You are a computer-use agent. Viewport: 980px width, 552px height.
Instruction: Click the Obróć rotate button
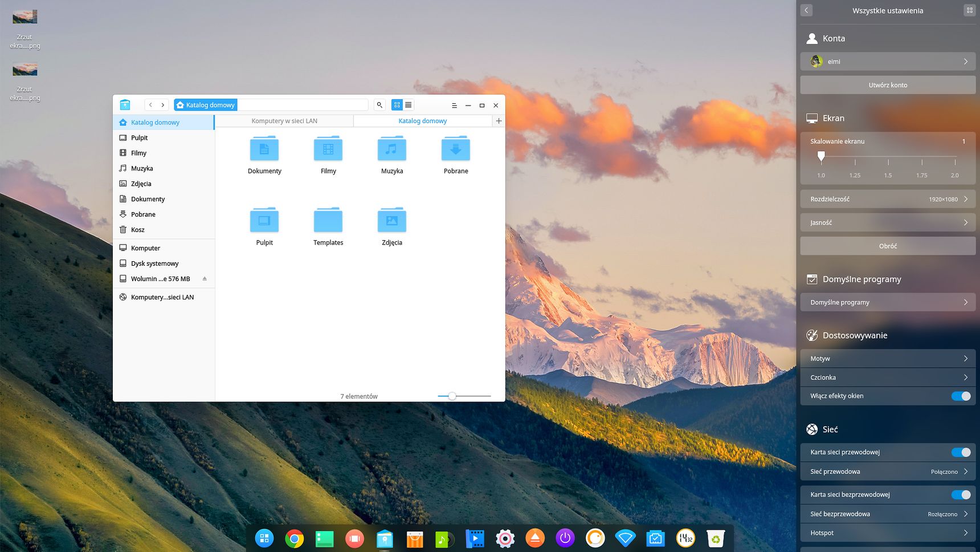(888, 246)
